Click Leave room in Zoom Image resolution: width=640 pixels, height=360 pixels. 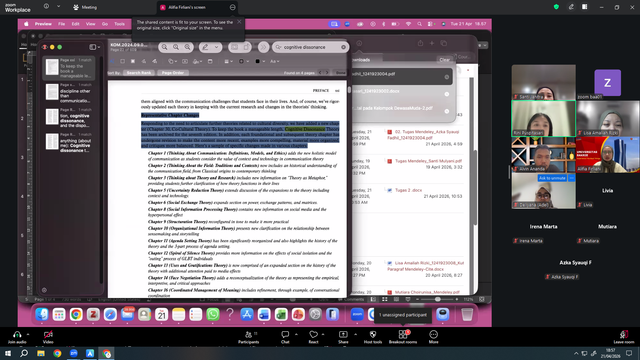coord(624,337)
